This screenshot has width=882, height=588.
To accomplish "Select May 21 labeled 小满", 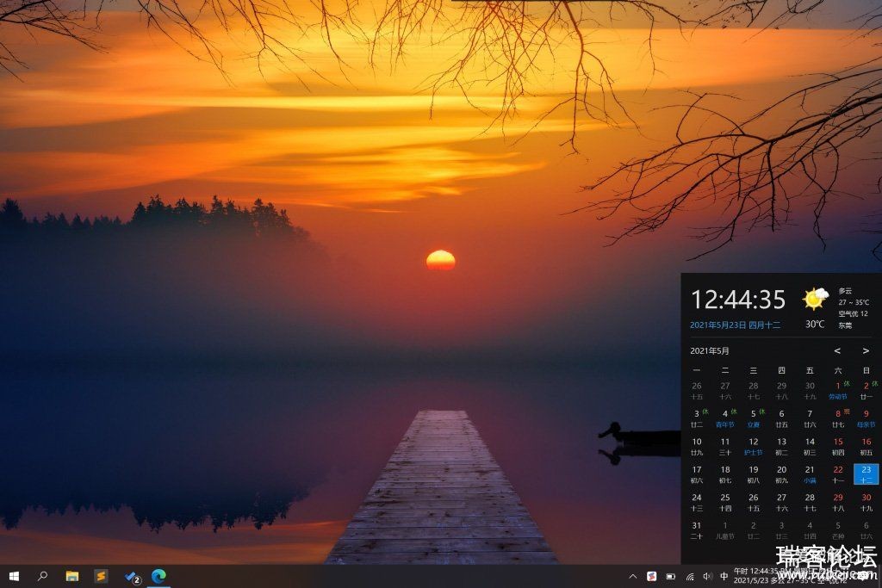I will tap(810, 473).
